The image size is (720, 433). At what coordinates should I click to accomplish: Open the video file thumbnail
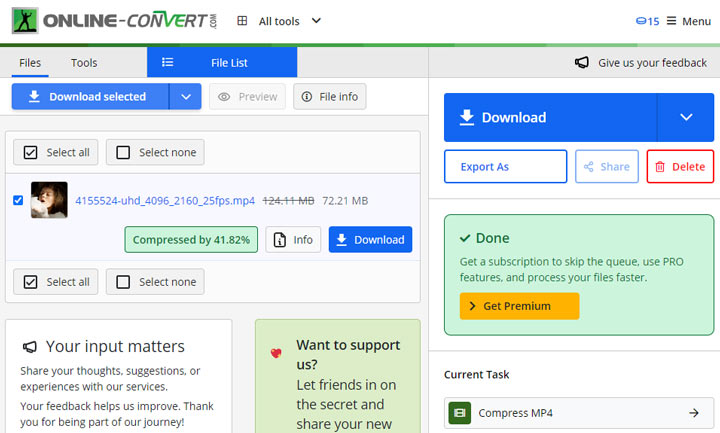[49, 200]
